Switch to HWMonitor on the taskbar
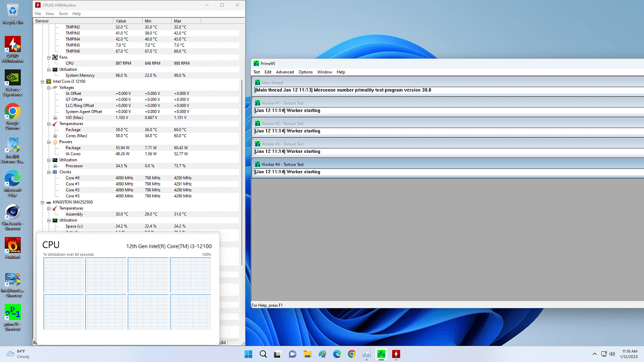This screenshot has width=644, height=362. pos(396,354)
